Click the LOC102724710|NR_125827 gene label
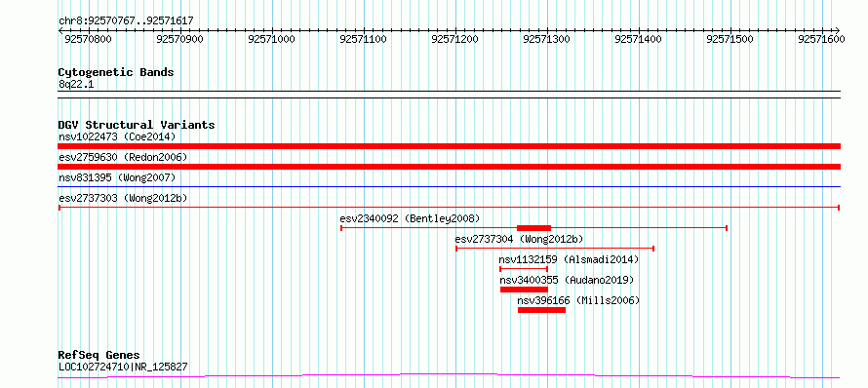 coord(123,367)
